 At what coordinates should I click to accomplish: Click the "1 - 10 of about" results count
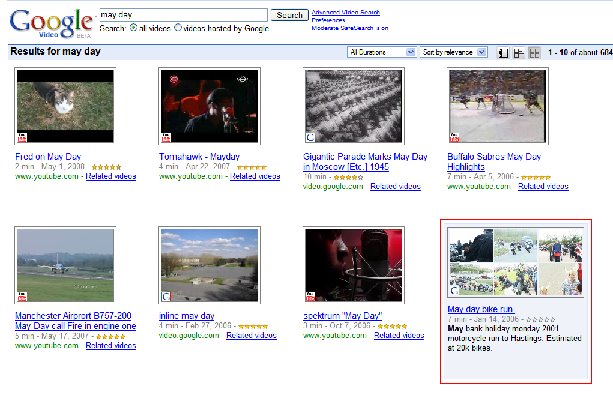point(580,52)
